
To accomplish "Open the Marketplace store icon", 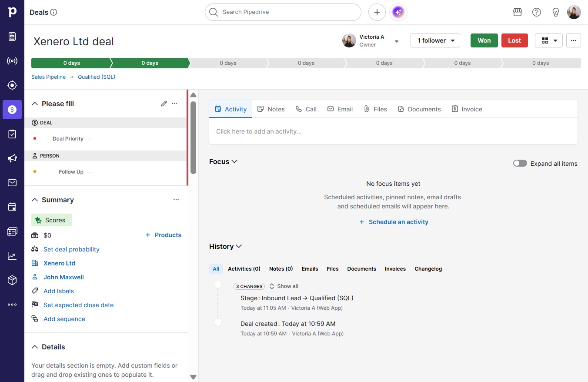I will click(x=518, y=12).
